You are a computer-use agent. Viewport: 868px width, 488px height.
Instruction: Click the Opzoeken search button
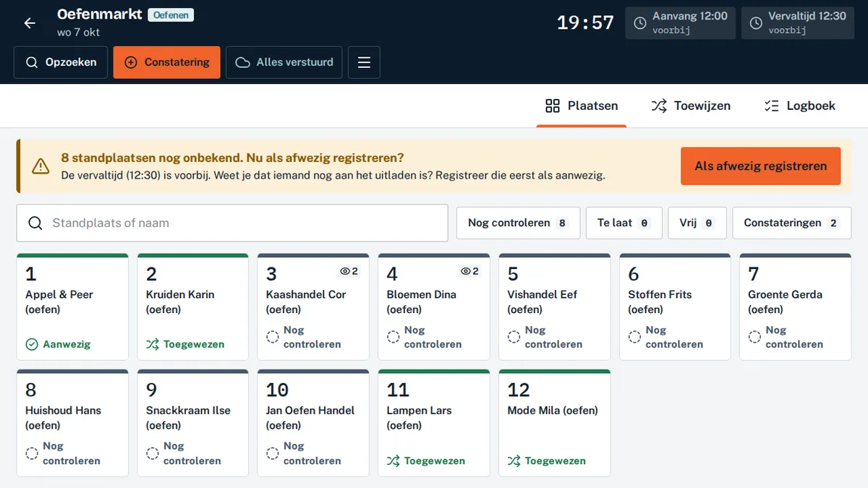point(61,62)
